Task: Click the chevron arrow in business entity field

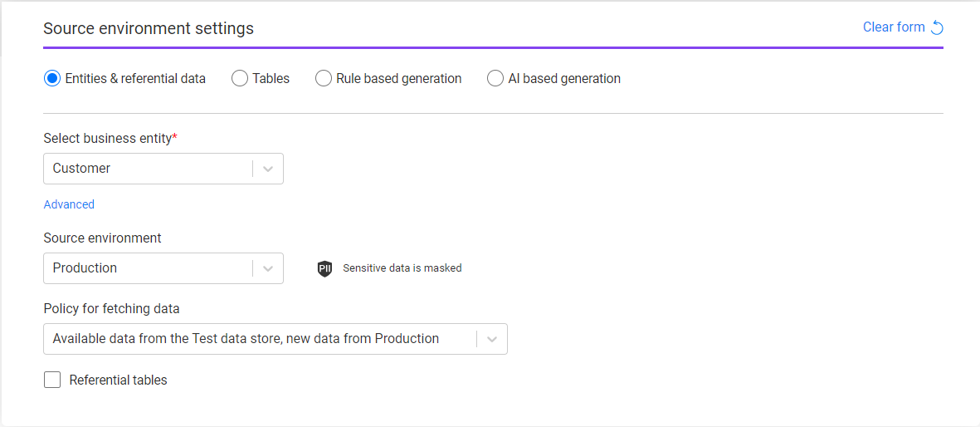Action: coord(268,169)
